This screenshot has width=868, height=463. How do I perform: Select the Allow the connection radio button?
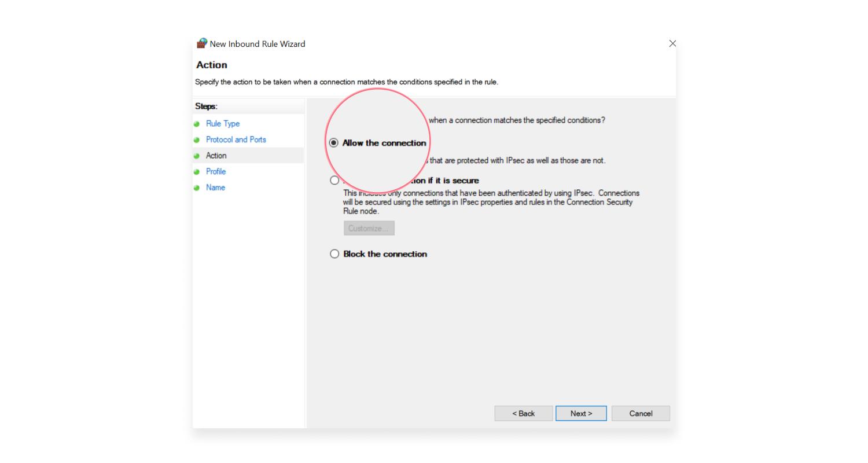pos(334,143)
